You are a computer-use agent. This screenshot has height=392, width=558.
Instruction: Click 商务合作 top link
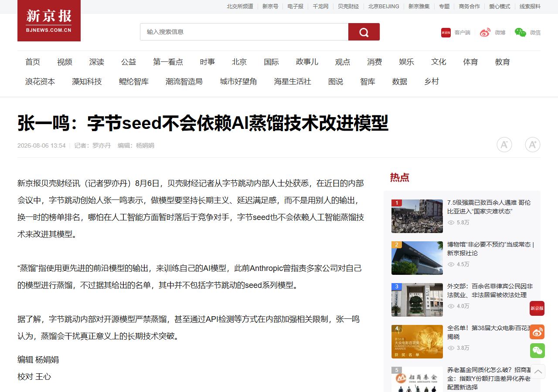click(x=470, y=7)
